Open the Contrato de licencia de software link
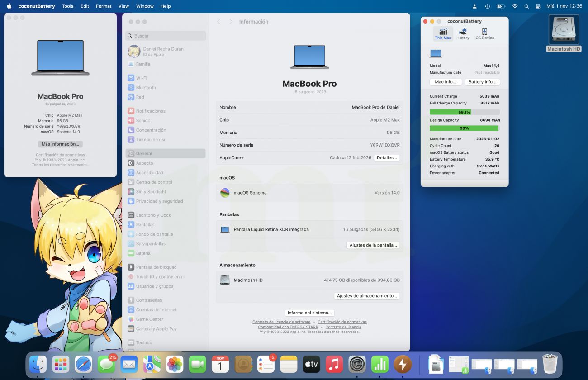This screenshot has height=380, width=588. 281,322
